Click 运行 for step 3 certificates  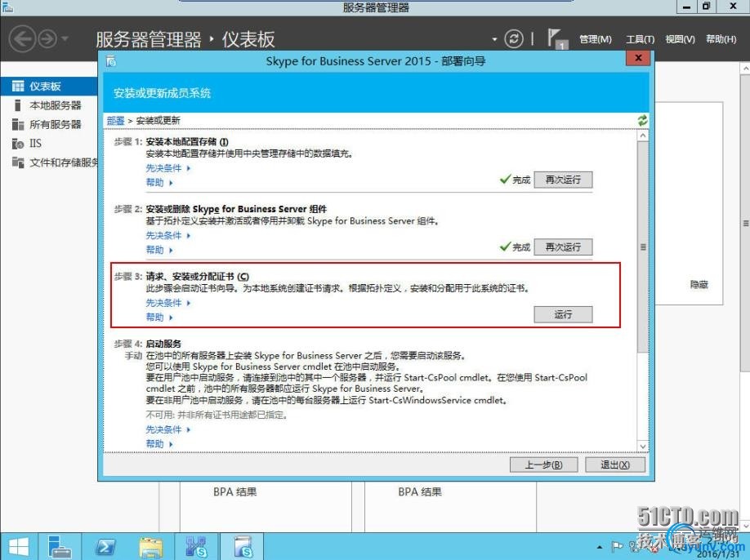coord(563,314)
